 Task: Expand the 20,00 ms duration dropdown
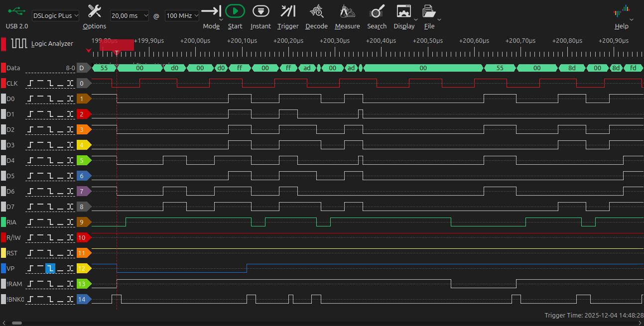point(129,16)
